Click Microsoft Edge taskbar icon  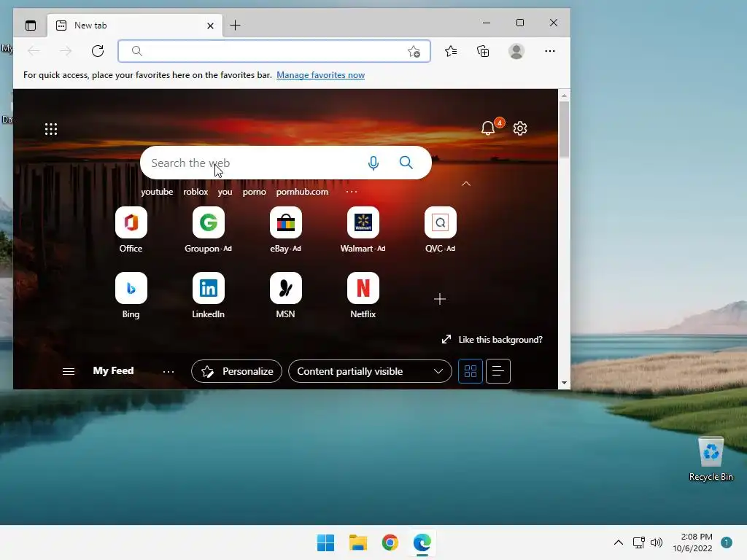click(x=422, y=542)
